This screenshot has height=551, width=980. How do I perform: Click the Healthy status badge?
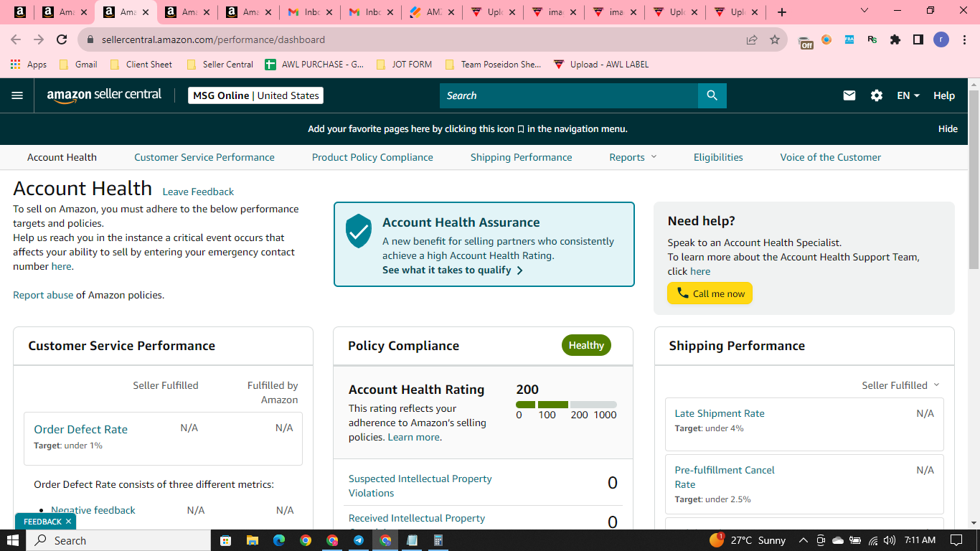click(x=586, y=345)
